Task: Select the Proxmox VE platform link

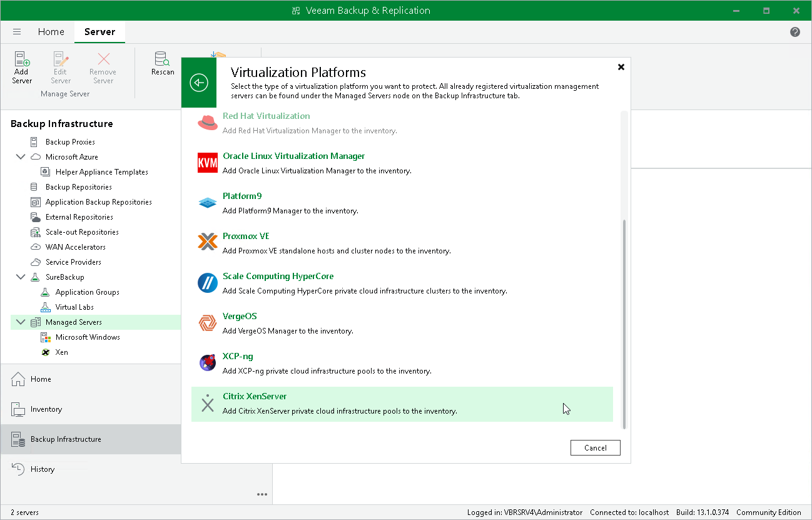Action: click(x=246, y=236)
